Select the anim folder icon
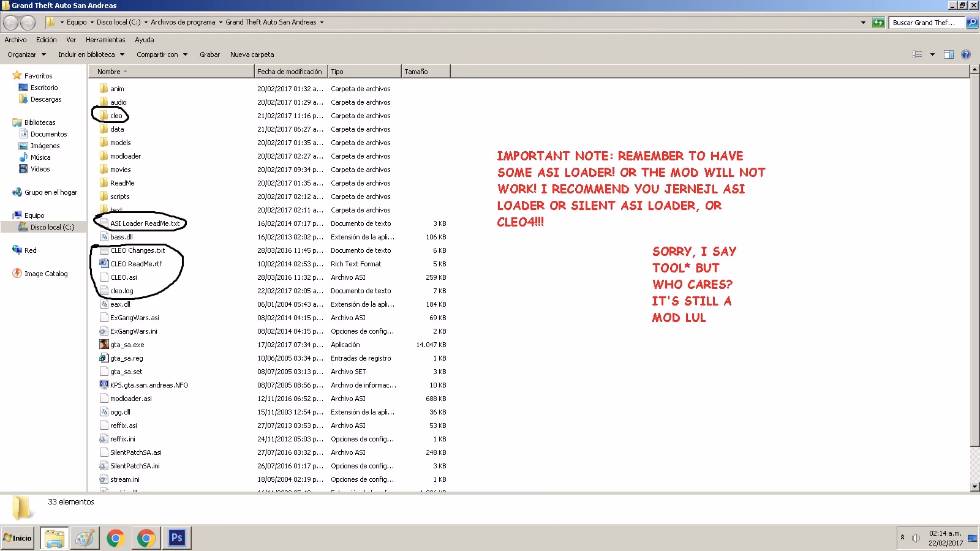 point(104,89)
